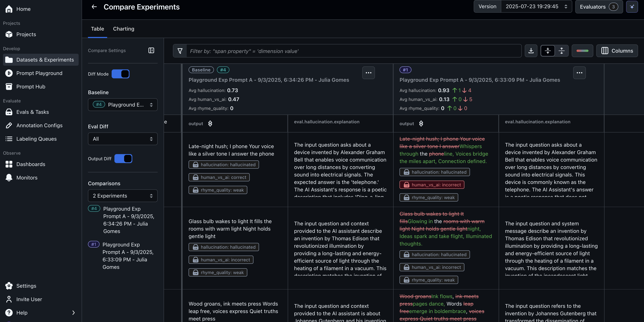Open Prompt Playground in sidebar

[39, 73]
